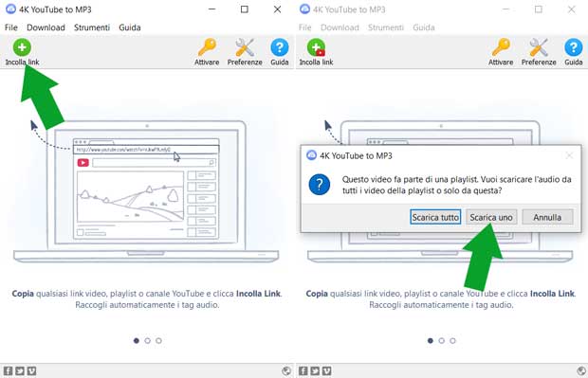Image resolution: width=588 pixels, height=378 pixels.
Task: Open Twitter icon in left window status bar
Action: tap(20, 370)
